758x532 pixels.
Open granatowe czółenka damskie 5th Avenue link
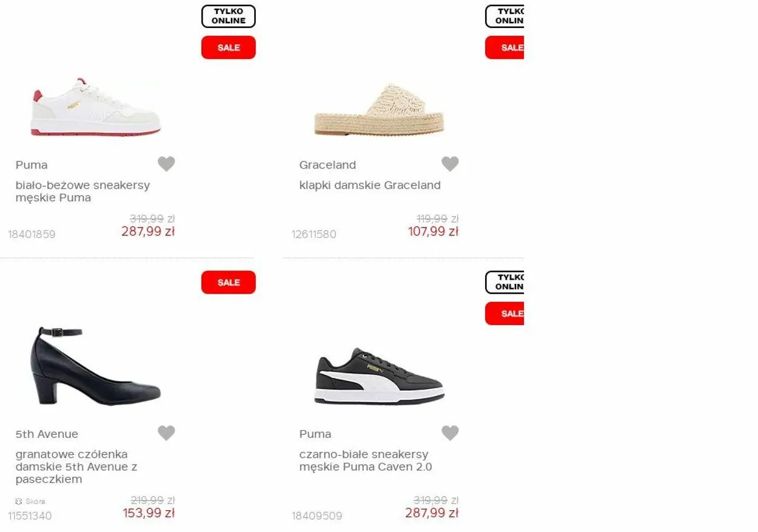click(x=76, y=466)
